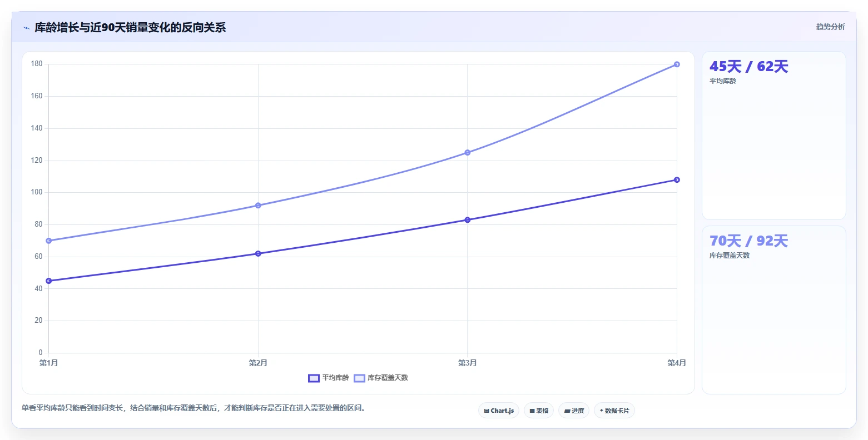Select the 数据卡片 tag chip
Viewport: 868px width, 440px height.
point(614,411)
